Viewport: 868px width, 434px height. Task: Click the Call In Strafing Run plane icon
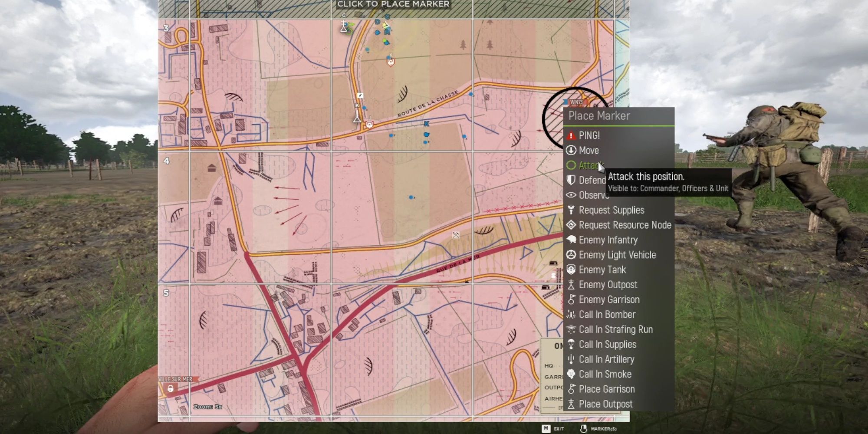pos(571,329)
